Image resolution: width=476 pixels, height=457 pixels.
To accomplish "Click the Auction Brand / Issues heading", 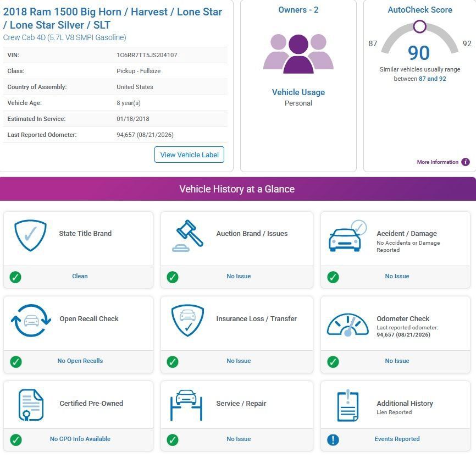I will click(x=252, y=233).
